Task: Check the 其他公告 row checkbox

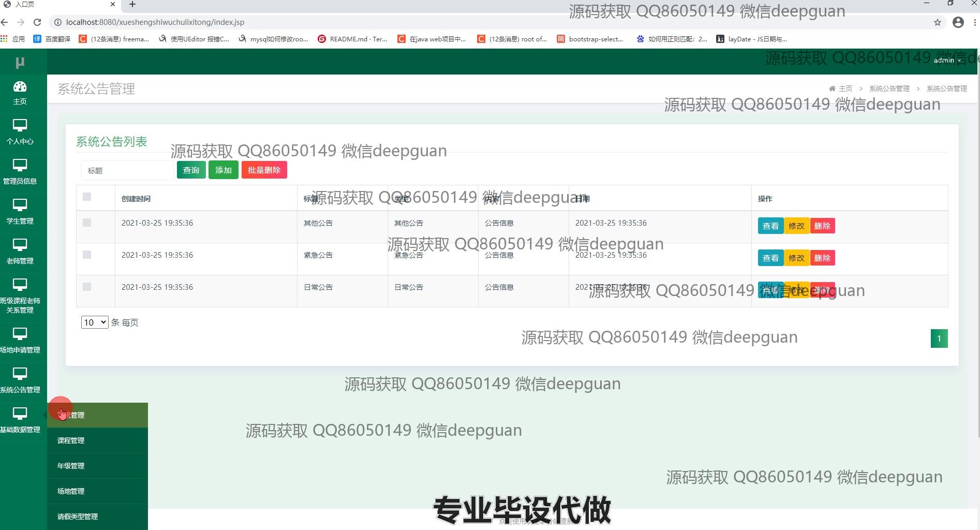Action: 87,223
